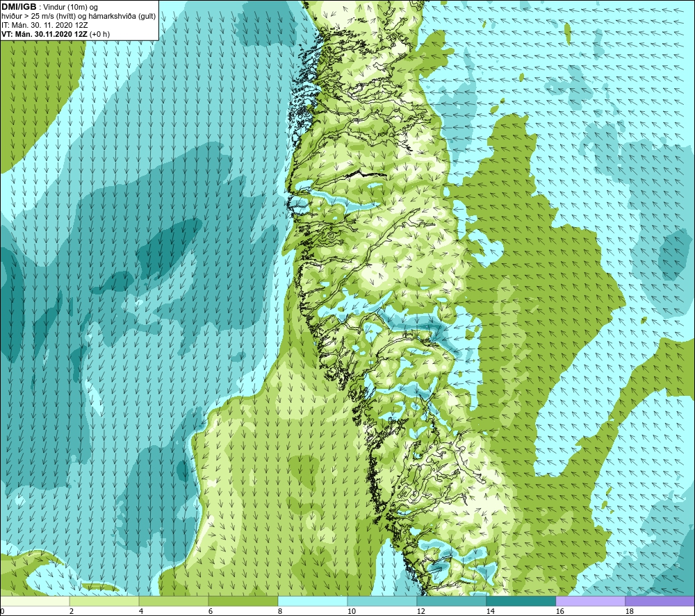Click the legend label '2'
This screenshot has width=695, height=616.
point(72,611)
